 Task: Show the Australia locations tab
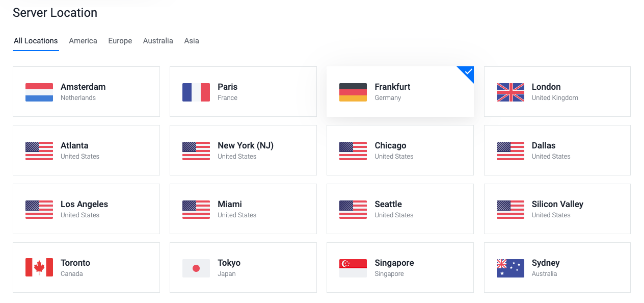point(158,41)
